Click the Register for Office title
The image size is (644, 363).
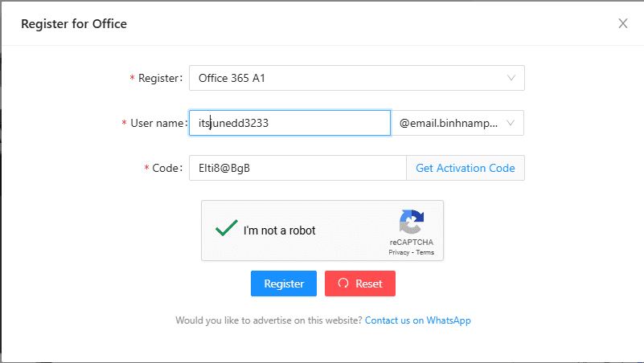[x=74, y=24]
